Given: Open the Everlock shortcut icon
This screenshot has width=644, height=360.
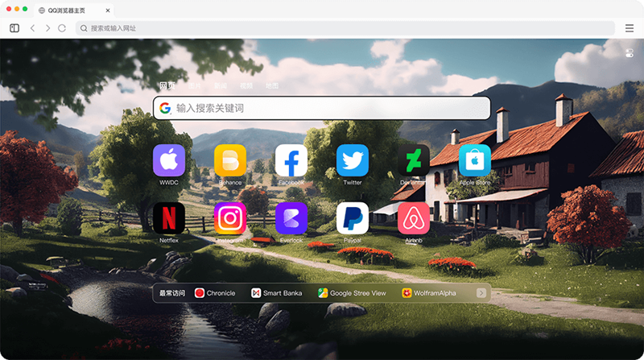Looking at the screenshot, I should 291,218.
